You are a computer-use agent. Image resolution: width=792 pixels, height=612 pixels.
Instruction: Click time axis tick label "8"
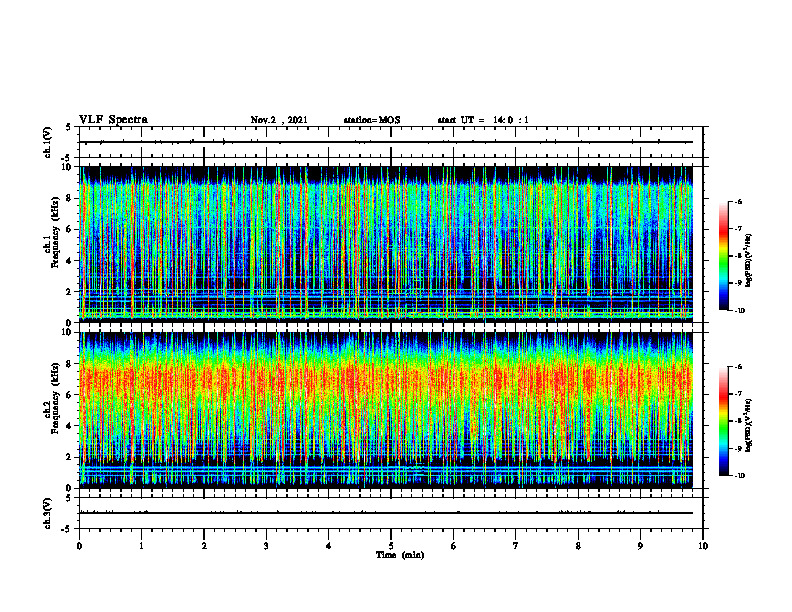click(x=578, y=546)
